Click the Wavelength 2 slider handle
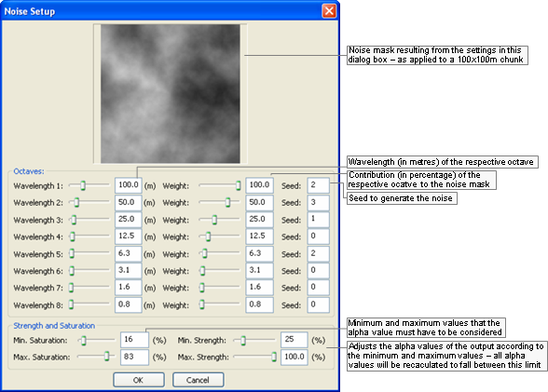 76,202
